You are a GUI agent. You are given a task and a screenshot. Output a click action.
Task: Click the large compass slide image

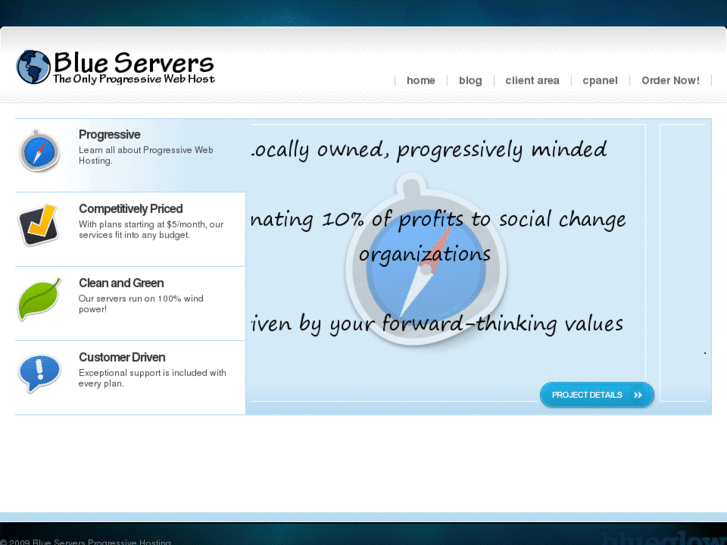426,260
